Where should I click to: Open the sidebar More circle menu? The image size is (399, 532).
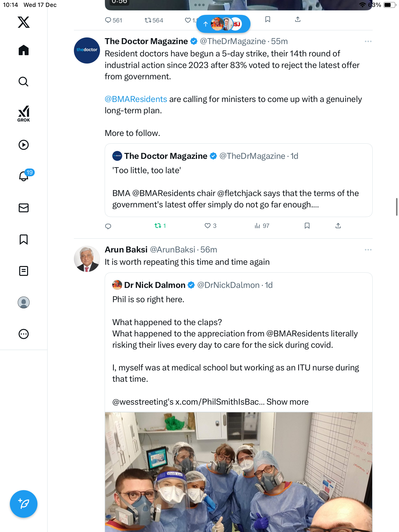pos(24,334)
